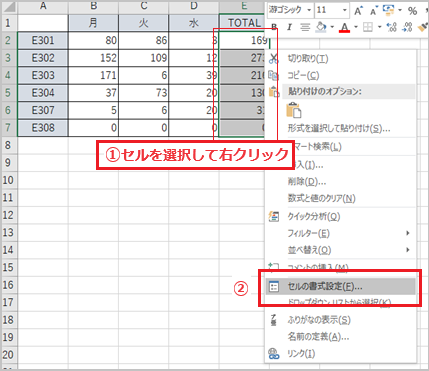The image size is (429, 371).
Task: Select cell containing E307
Action: [x=43, y=110]
